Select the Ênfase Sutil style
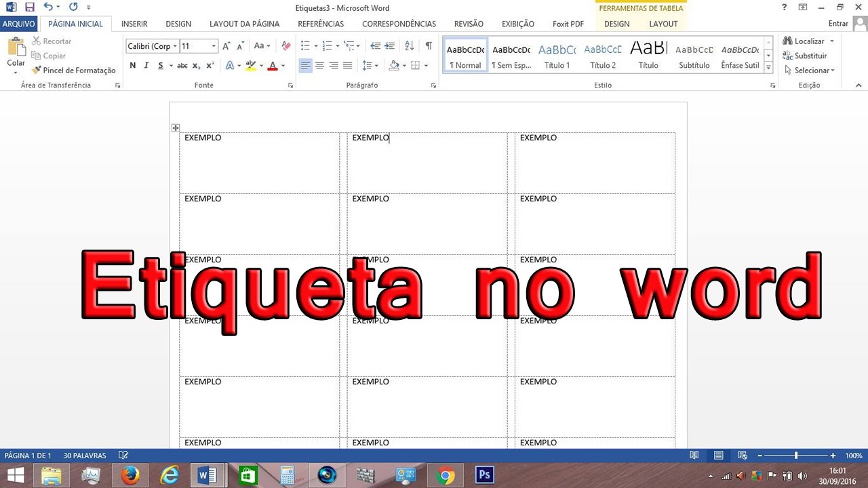Viewport: 868px width, 488px height. (x=740, y=56)
